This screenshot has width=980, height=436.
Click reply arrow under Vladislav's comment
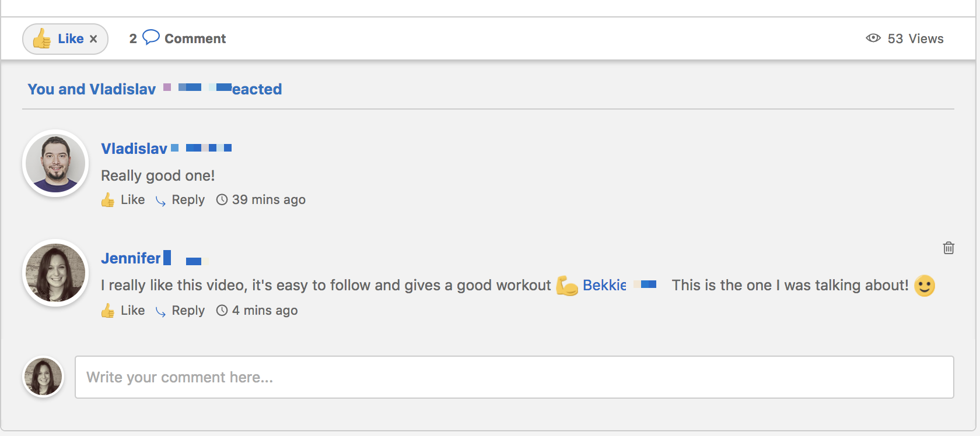tap(160, 201)
